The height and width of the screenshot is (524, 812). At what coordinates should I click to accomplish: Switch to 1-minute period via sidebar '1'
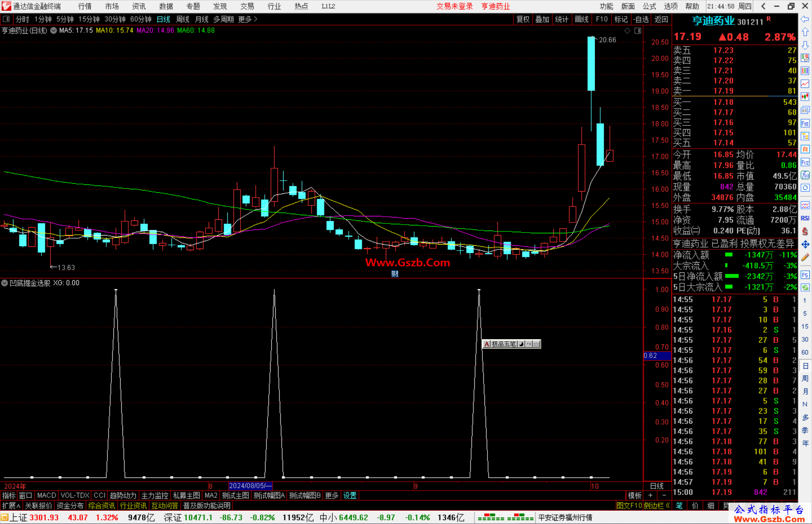point(804,300)
